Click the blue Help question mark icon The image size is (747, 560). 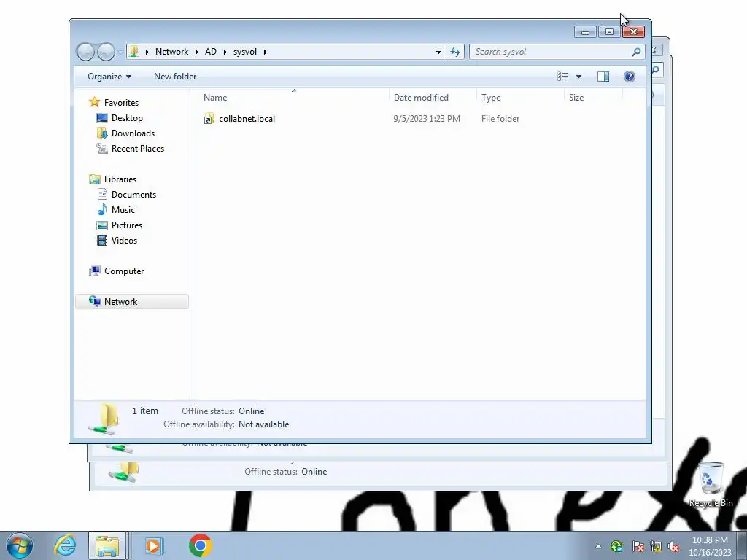coord(629,76)
